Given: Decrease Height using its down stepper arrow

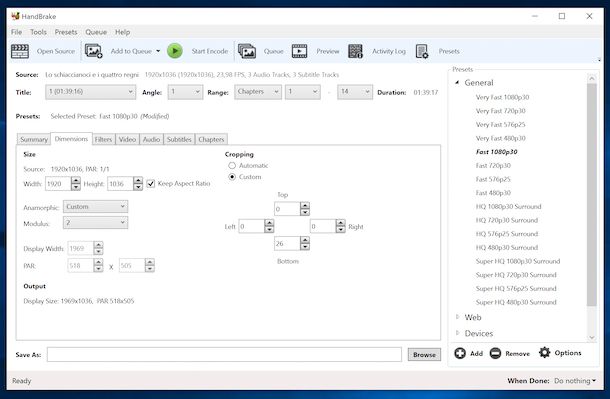Looking at the screenshot, I should click(x=138, y=187).
